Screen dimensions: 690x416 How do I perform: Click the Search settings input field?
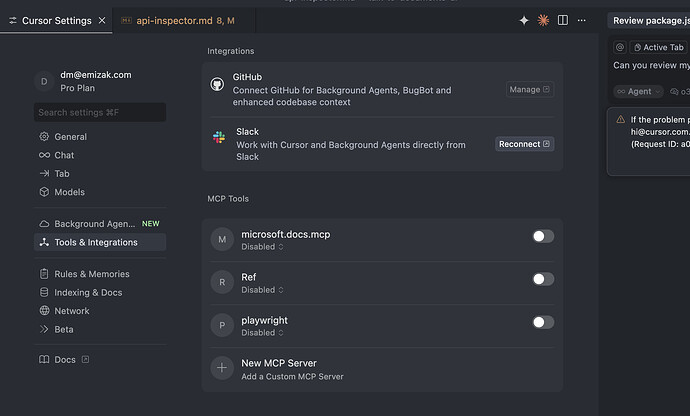click(x=100, y=113)
